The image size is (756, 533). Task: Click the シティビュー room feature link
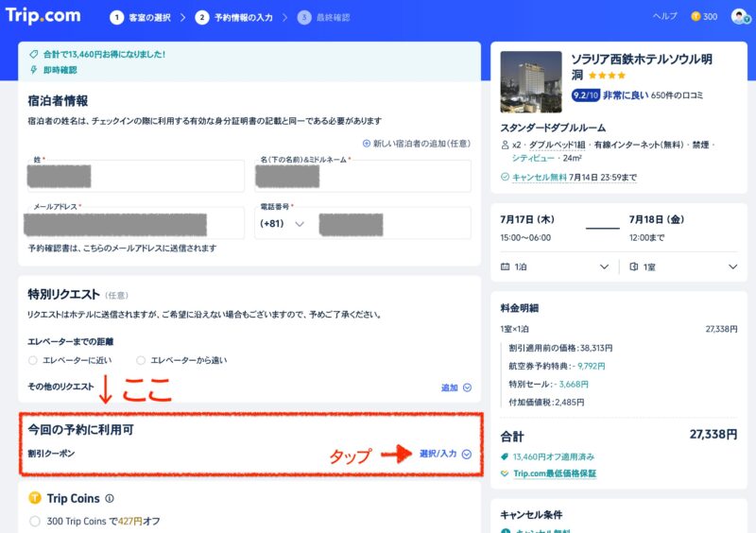tap(533, 158)
